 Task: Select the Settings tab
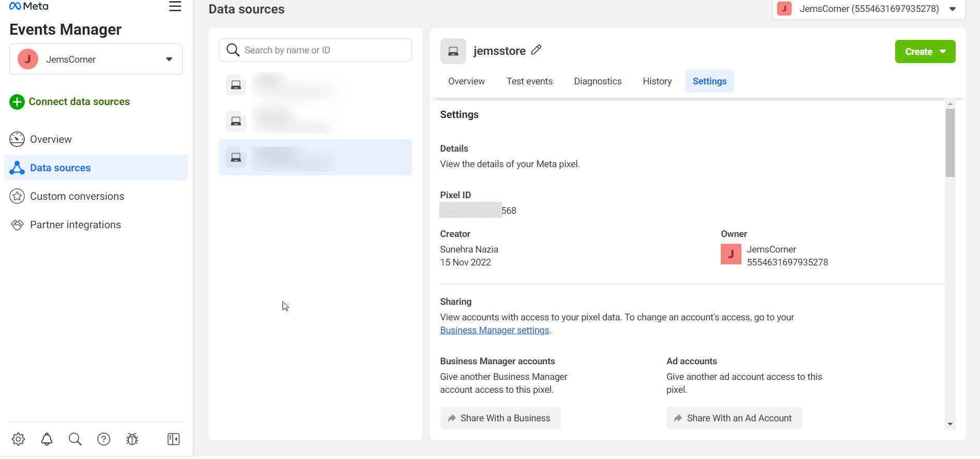click(x=709, y=81)
